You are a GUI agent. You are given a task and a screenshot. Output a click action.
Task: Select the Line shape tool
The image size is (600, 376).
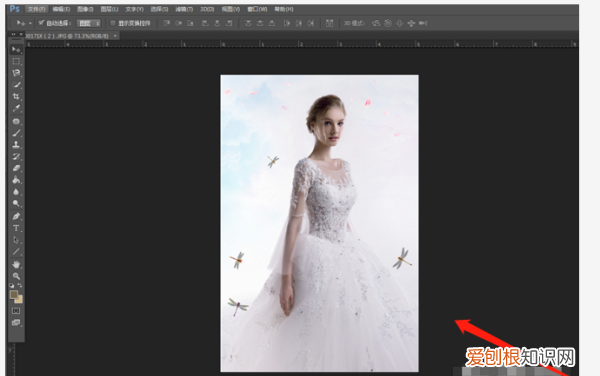point(16,252)
